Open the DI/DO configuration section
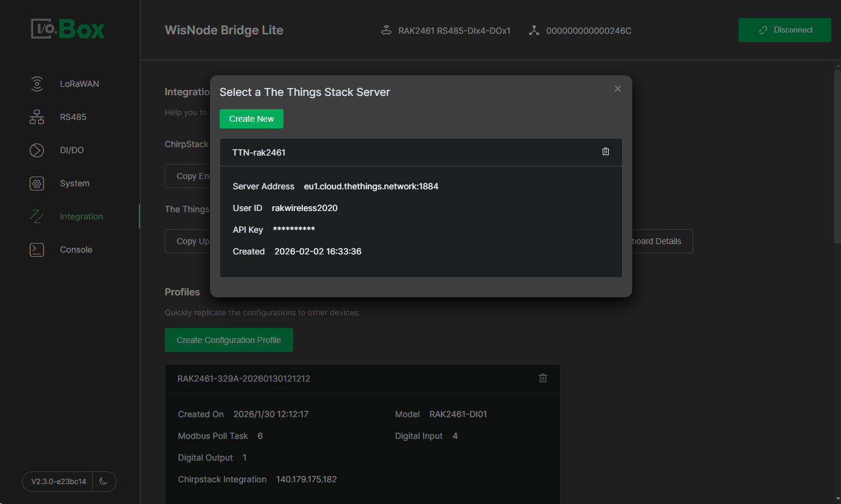This screenshot has height=504, width=841. coord(73,150)
